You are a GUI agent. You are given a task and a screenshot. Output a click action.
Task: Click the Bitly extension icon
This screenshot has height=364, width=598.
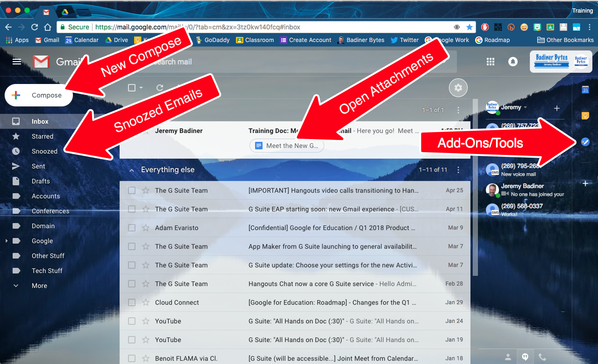point(511,27)
